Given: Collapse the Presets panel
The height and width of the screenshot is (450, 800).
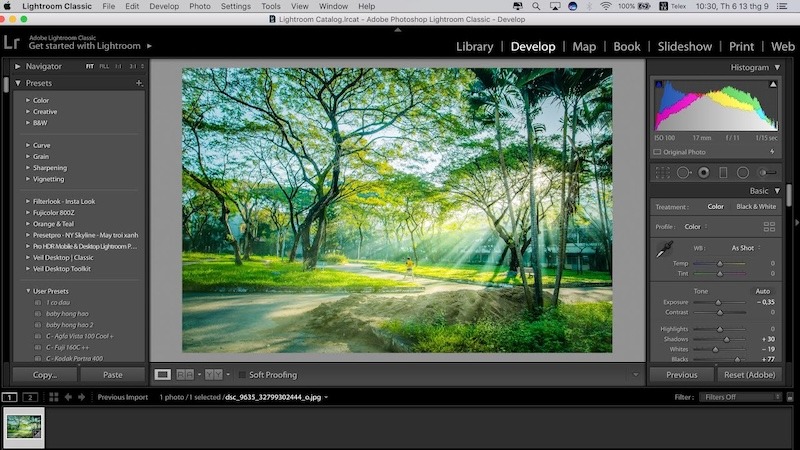Looking at the screenshot, I should tap(18, 83).
